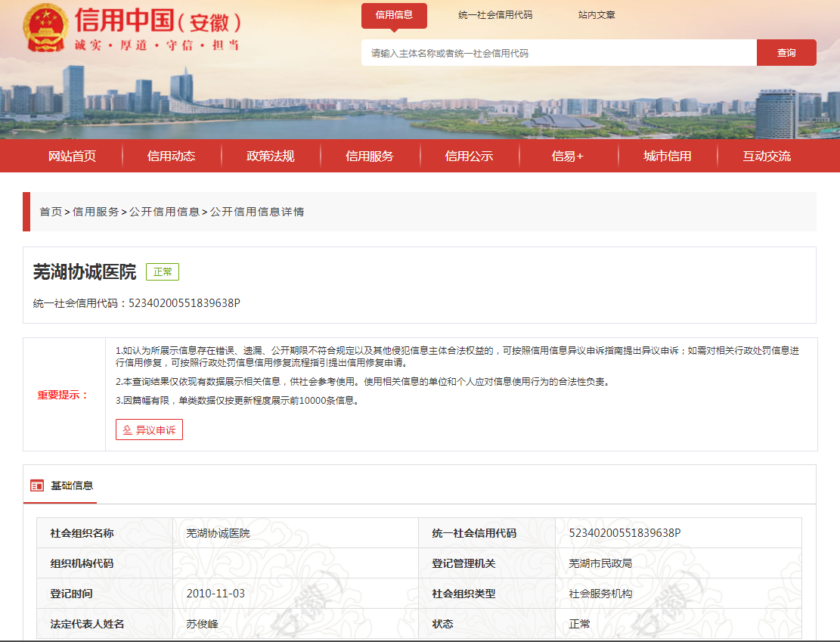Select the 站内文章 search tab
The width and height of the screenshot is (840, 642).
pos(597,15)
